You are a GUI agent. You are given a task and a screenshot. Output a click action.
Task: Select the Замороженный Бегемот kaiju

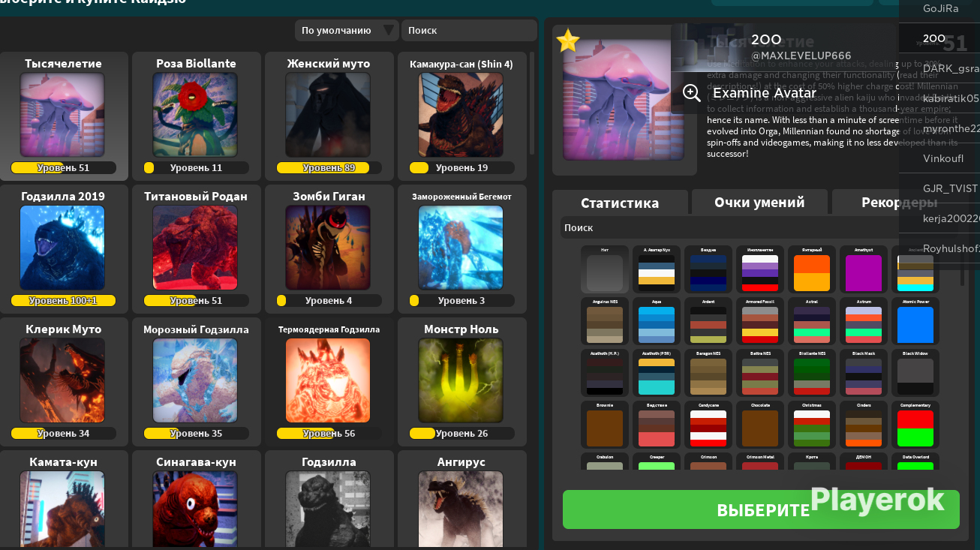pos(461,249)
